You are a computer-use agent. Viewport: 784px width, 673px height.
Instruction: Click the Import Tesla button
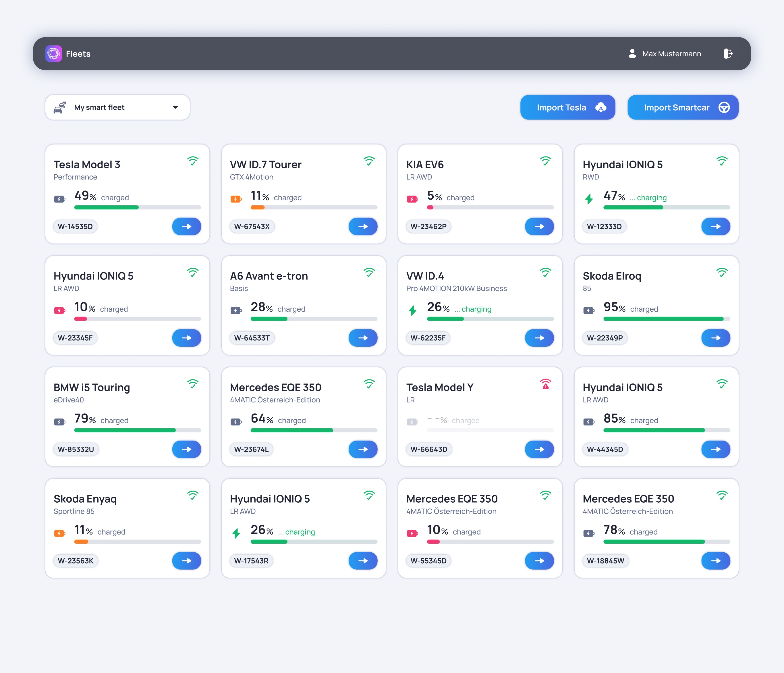(x=567, y=107)
